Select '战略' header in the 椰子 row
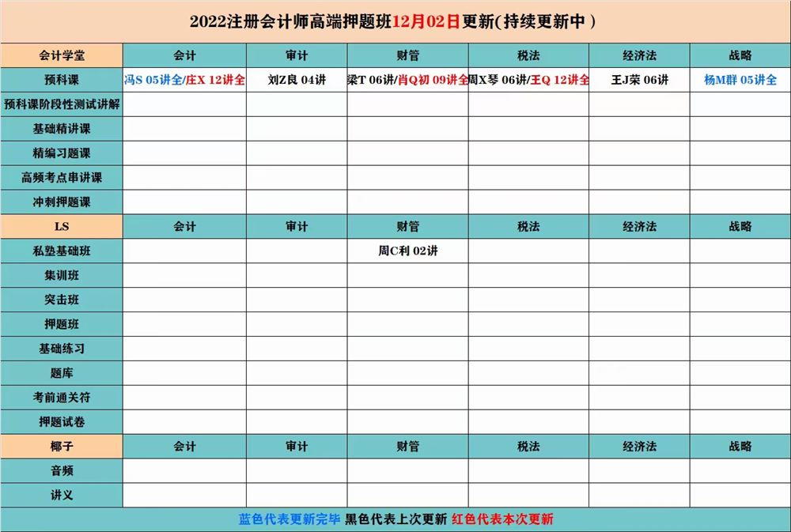Viewport: 791px width, 532px height. tap(740, 447)
